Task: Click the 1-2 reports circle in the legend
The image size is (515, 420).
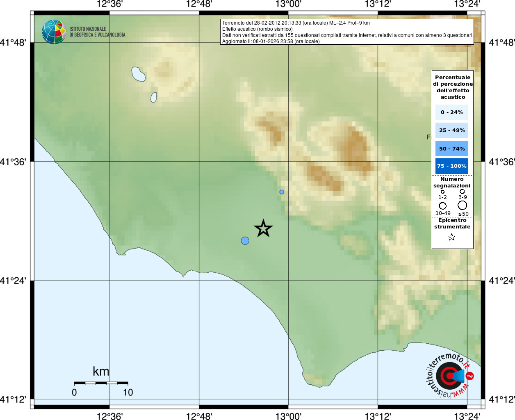Action: (x=442, y=192)
